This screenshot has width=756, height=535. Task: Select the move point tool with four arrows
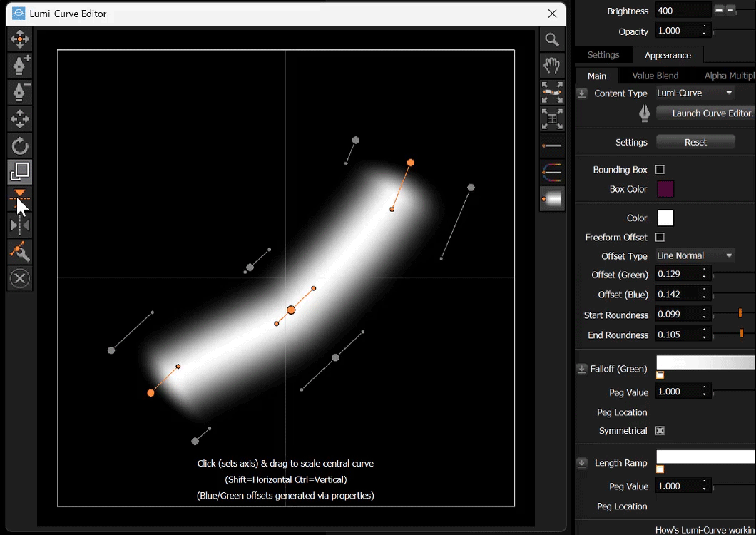(x=20, y=39)
